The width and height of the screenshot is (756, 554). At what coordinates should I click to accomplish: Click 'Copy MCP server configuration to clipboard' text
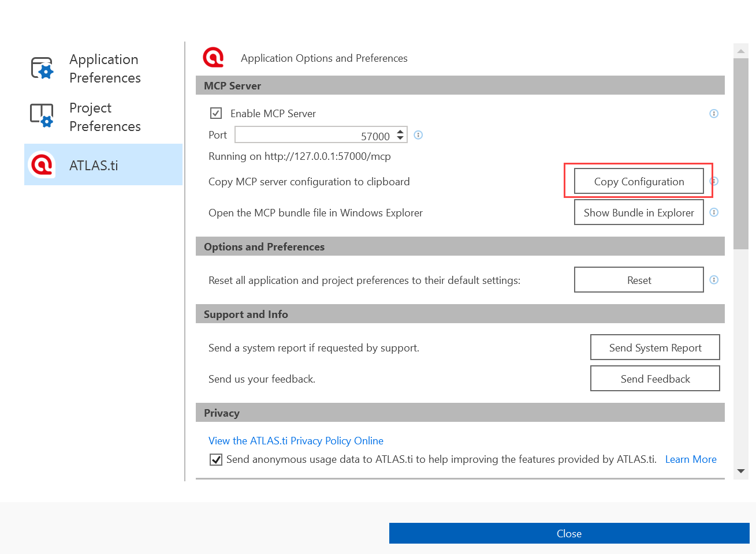click(309, 182)
